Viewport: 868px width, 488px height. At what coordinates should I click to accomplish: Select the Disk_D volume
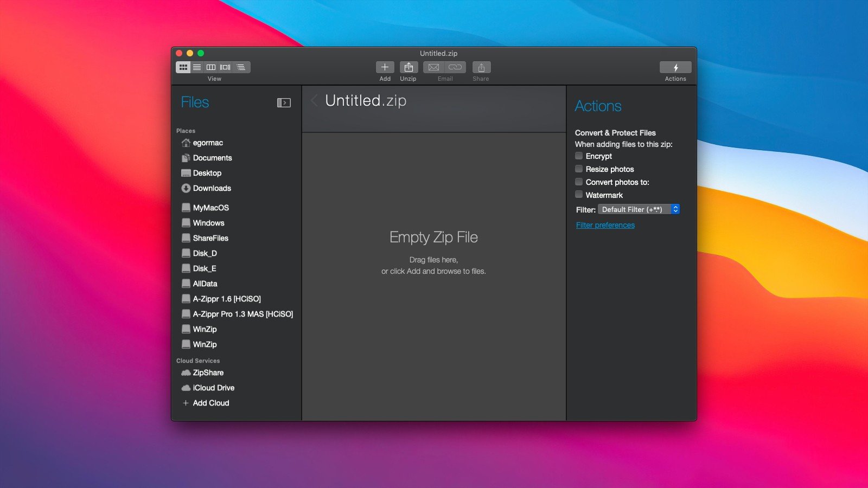point(205,253)
